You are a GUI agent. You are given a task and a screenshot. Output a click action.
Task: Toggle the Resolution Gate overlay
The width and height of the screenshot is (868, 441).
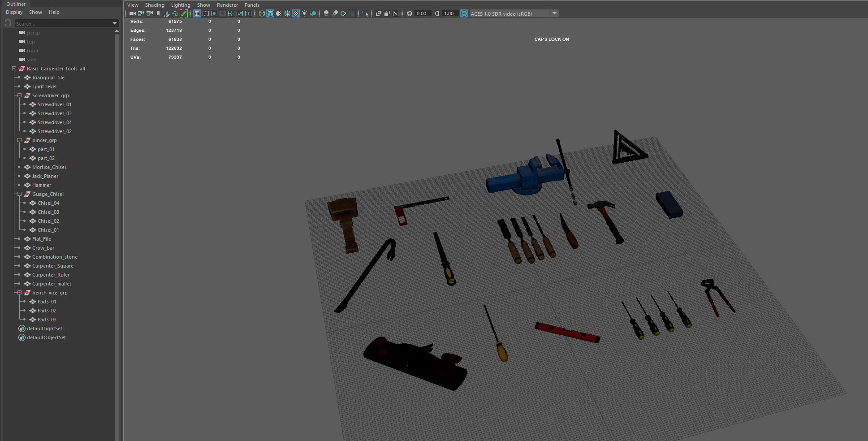pos(214,13)
